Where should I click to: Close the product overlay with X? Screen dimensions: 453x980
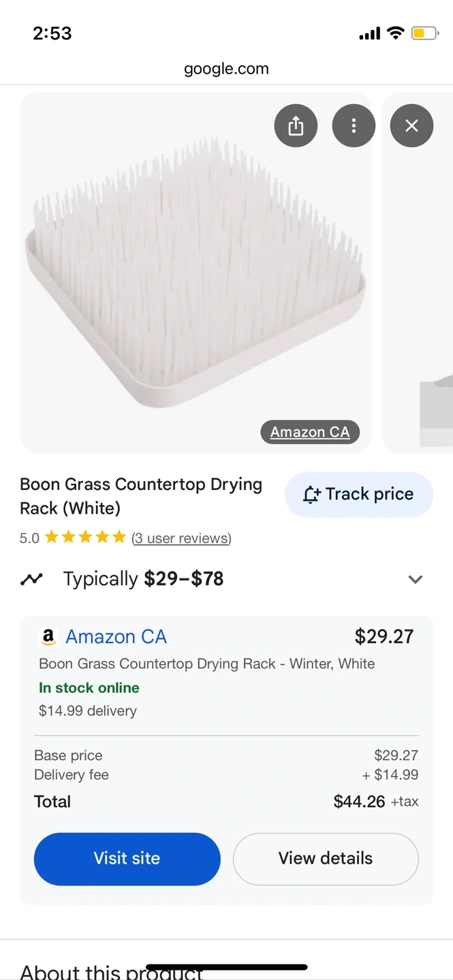(411, 126)
